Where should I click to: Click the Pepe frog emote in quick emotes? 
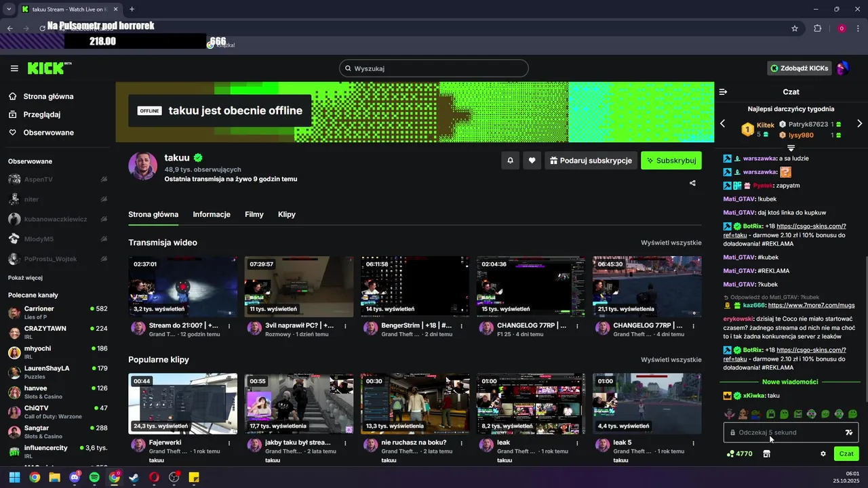(757, 413)
